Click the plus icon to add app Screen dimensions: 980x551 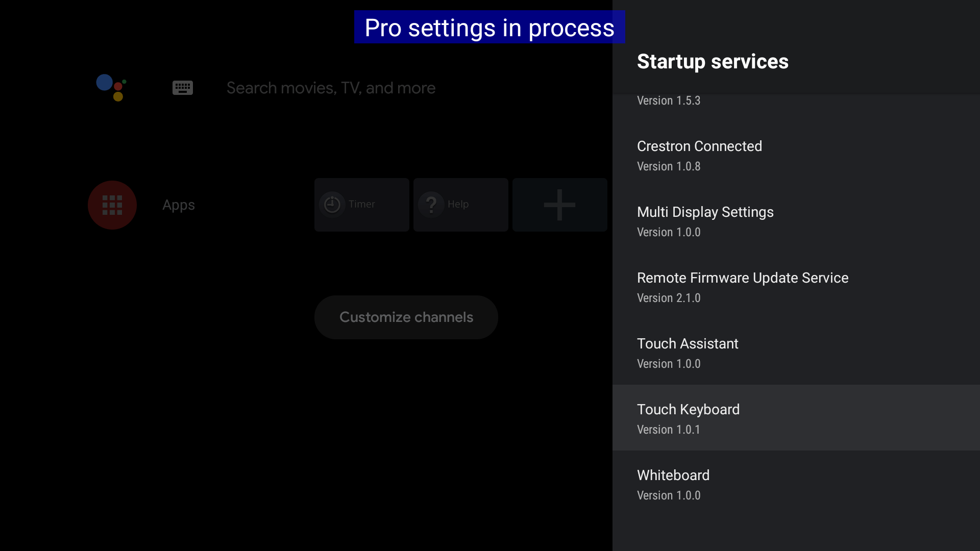pyautogui.click(x=559, y=205)
